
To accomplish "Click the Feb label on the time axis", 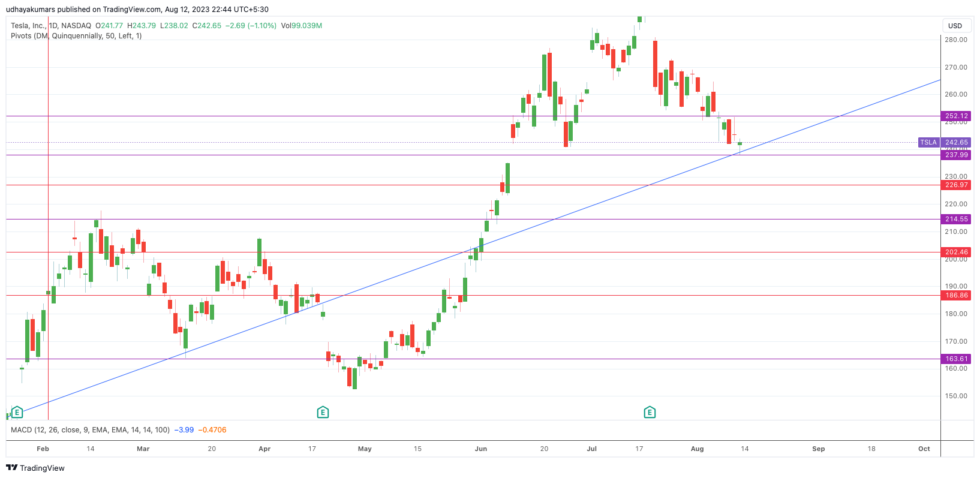I will tap(43, 449).
